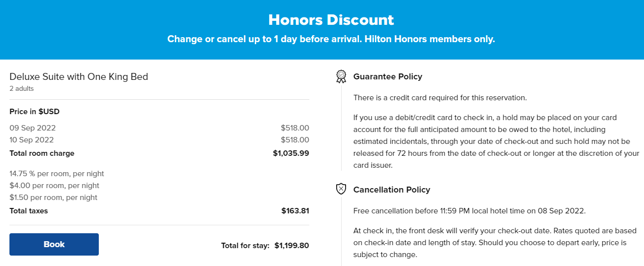Click the $1,035.99 total room charge amount
Viewport: 644px width, 266px height.
[291, 153]
